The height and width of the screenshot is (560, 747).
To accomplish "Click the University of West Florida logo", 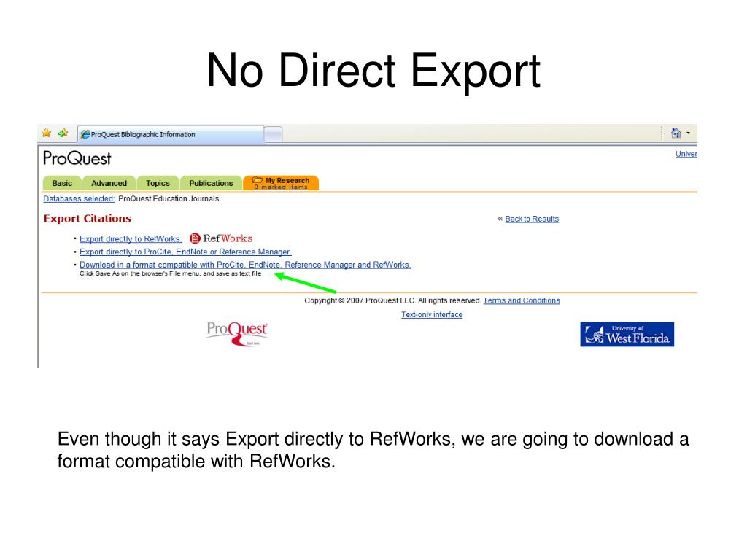I will pyautogui.click(x=627, y=334).
